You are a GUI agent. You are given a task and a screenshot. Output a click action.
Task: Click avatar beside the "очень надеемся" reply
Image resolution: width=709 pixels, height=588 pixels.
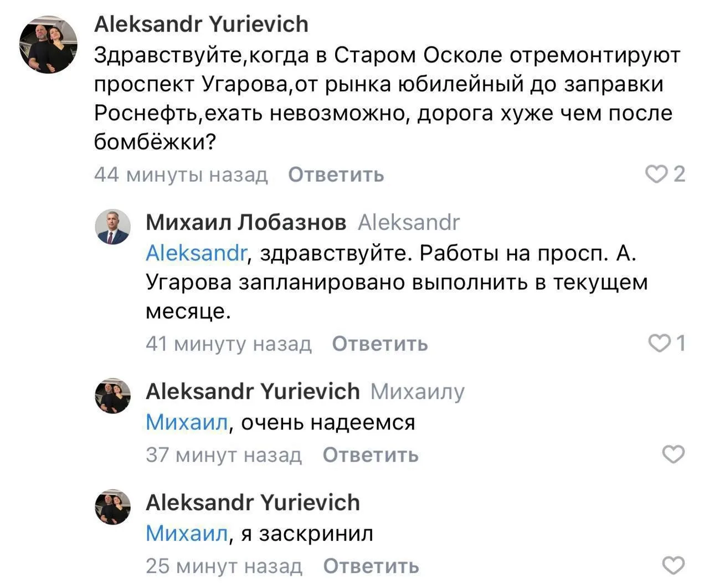[x=112, y=396]
